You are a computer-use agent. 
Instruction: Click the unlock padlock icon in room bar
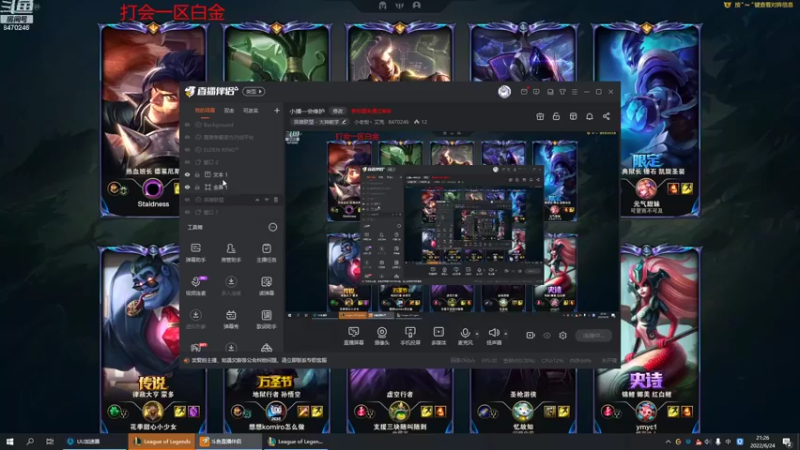point(556,116)
